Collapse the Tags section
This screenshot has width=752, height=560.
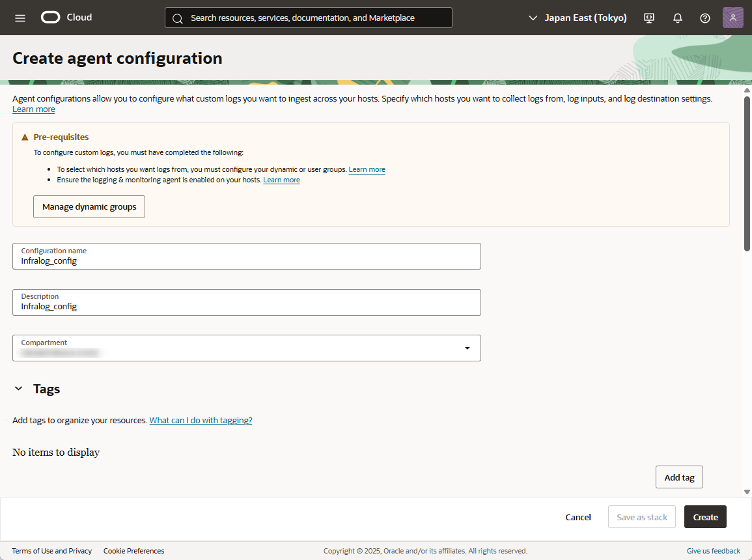[x=18, y=389]
